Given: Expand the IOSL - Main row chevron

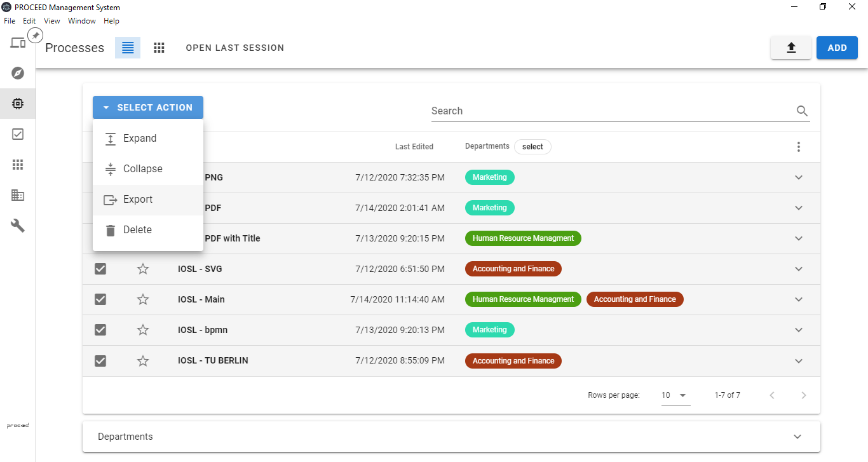Looking at the screenshot, I should tap(799, 299).
